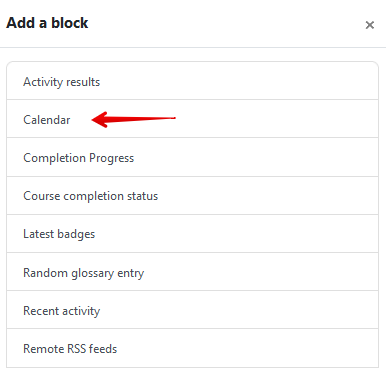Click the Remote RSS feeds option
Image resolution: width=386 pixels, height=368 pixels.
point(193,348)
